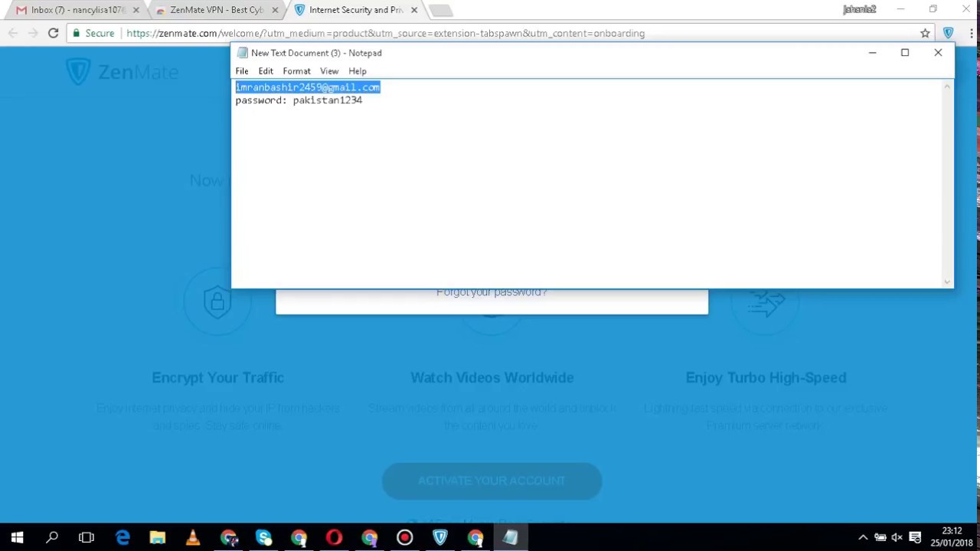Open the Format menu in Notepad

pyautogui.click(x=296, y=71)
